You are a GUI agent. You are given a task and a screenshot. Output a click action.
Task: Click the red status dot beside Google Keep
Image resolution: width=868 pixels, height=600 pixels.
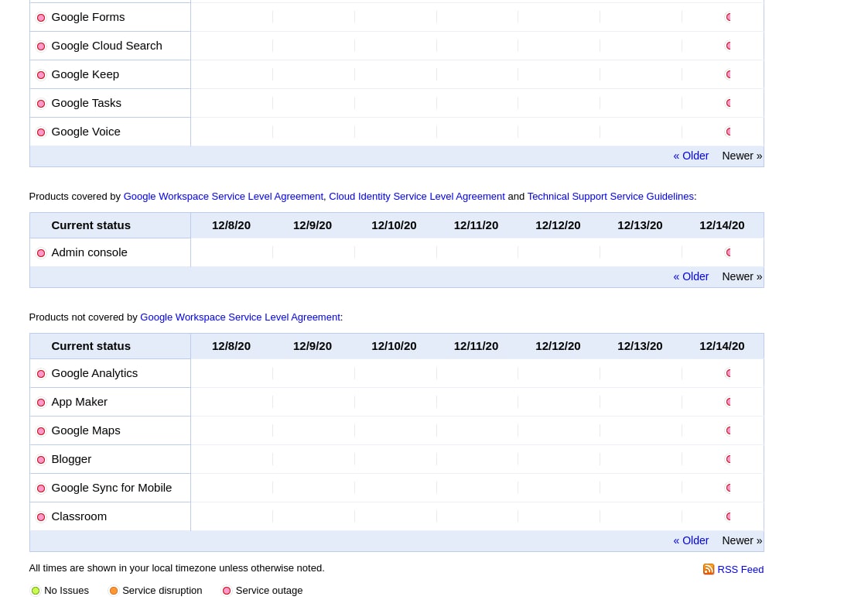41,75
